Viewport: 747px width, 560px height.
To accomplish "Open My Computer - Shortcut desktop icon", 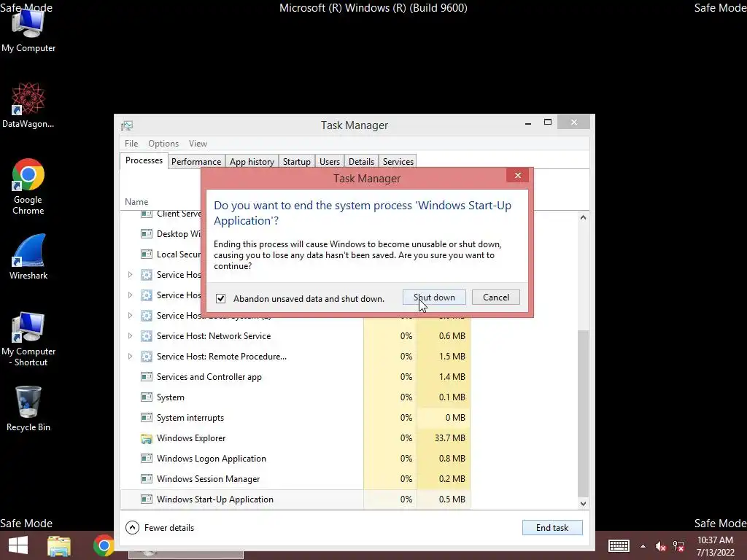I will tap(28, 340).
